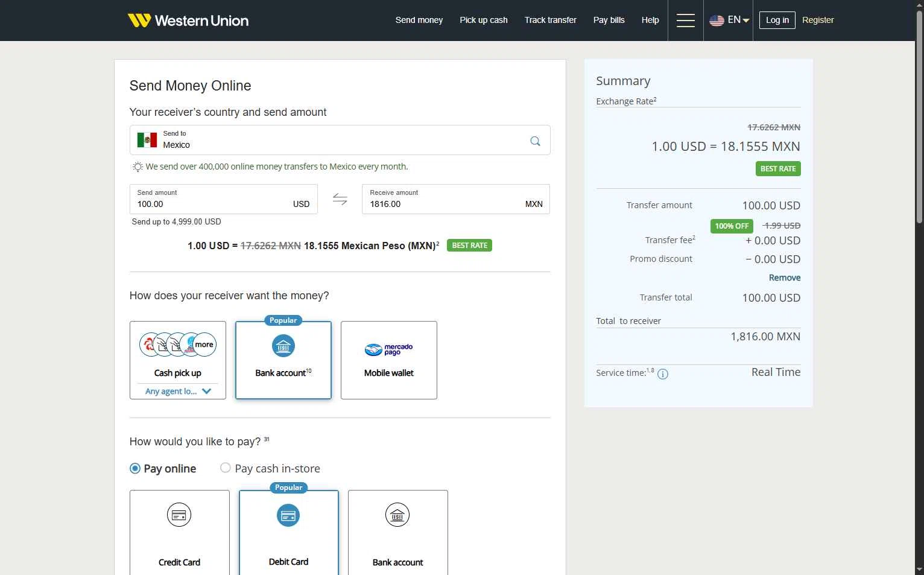
Task: Click the Popular badge above Debit Card
Action: [289, 488]
